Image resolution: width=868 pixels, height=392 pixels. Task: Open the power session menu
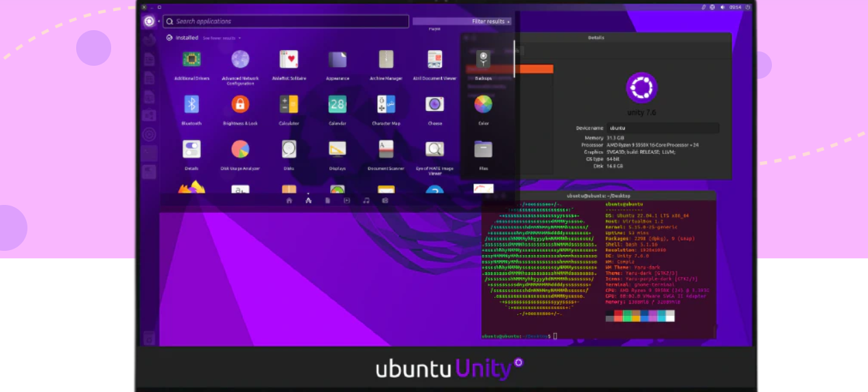pos(748,7)
